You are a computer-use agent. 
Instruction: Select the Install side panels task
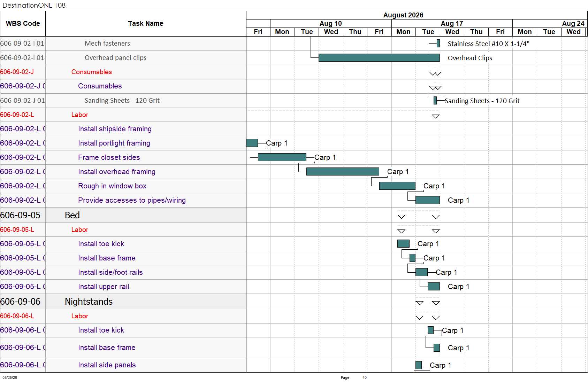(107, 365)
